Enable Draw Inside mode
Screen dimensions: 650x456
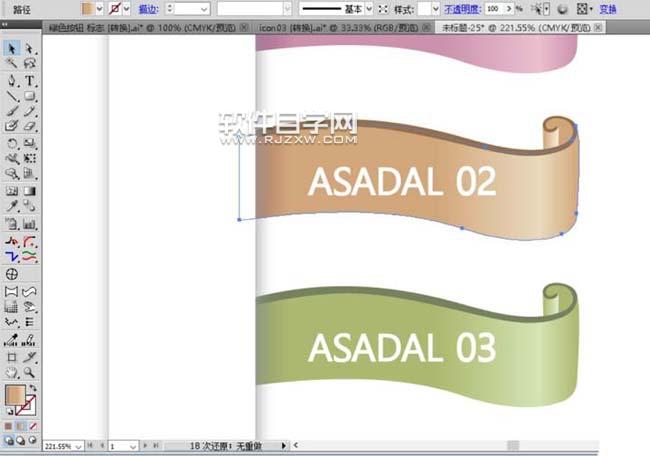coord(32,441)
